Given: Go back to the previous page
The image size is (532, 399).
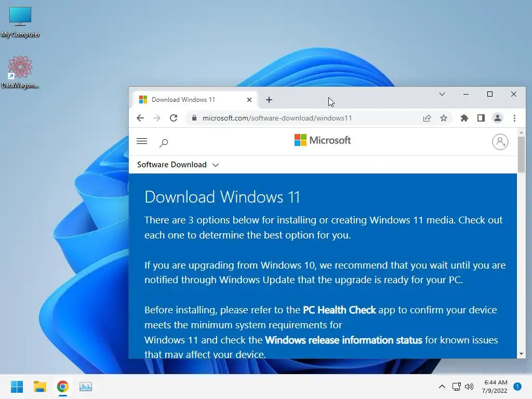Looking at the screenshot, I should pyautogui.click(x=140, y=118).
